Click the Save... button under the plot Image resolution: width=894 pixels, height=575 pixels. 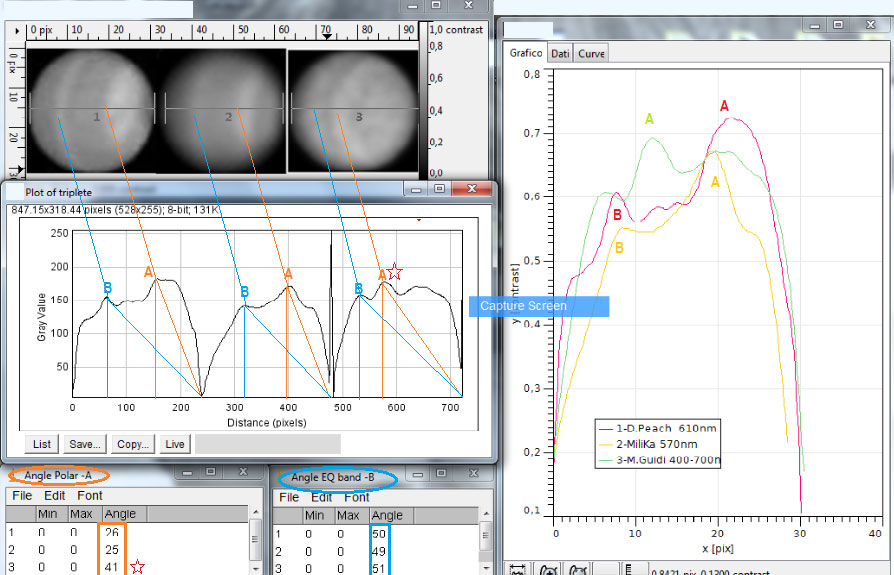84,444
